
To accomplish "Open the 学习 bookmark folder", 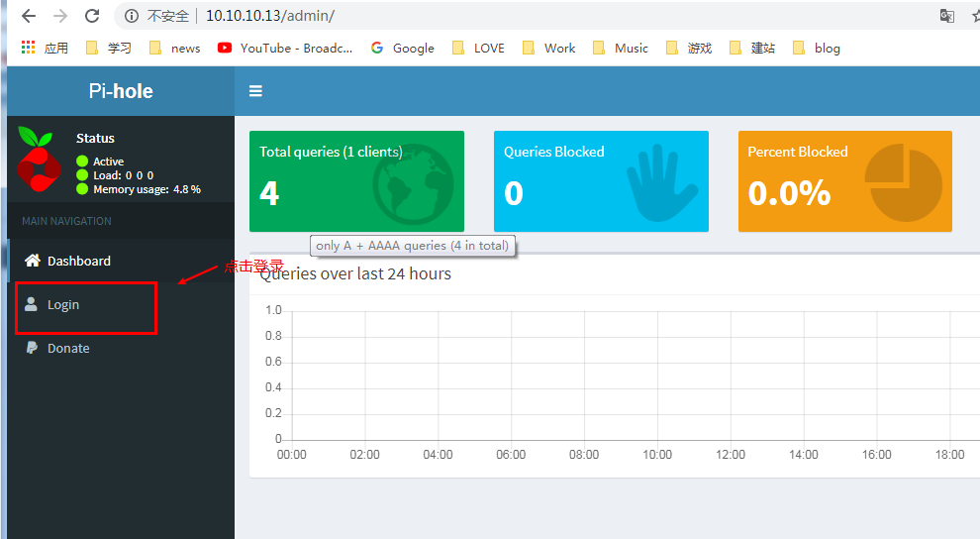I will tap(109, 49).
